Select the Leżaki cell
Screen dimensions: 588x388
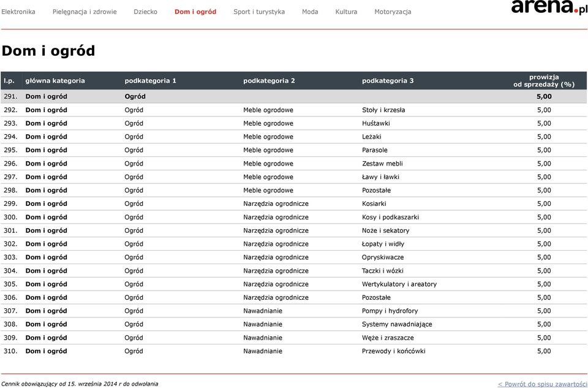[x=372, y=137]
